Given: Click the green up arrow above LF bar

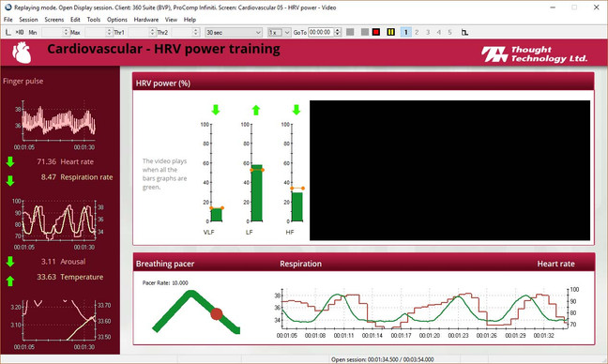Looking at the screenshot, I should click(256, 110).
